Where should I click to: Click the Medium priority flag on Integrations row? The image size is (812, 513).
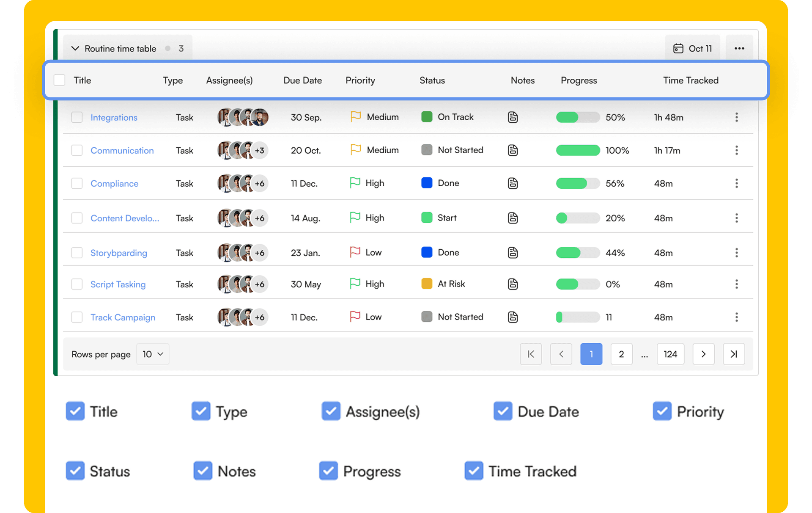pyautogui.click(x=355, y=116)
